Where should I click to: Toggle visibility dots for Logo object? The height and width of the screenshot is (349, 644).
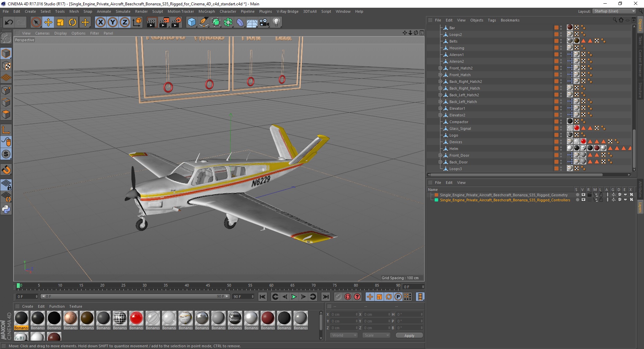click(561, 135)
